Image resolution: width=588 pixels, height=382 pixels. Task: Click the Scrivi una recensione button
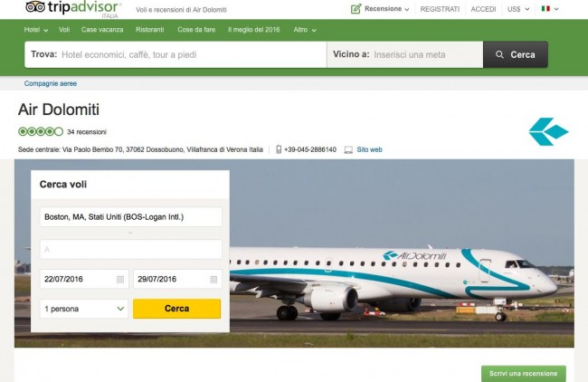524,373
